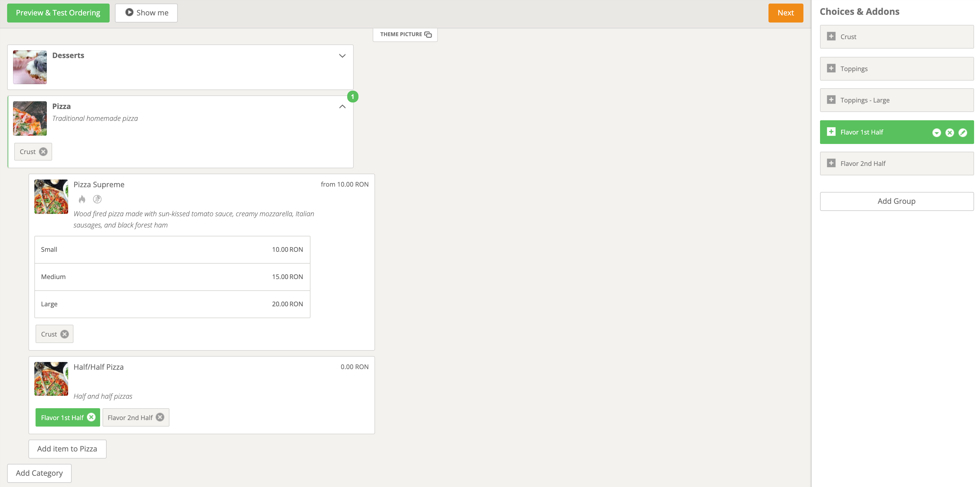The image size is (980, 487).
Task: Click the Add Group button
Action: pos(896,201)
